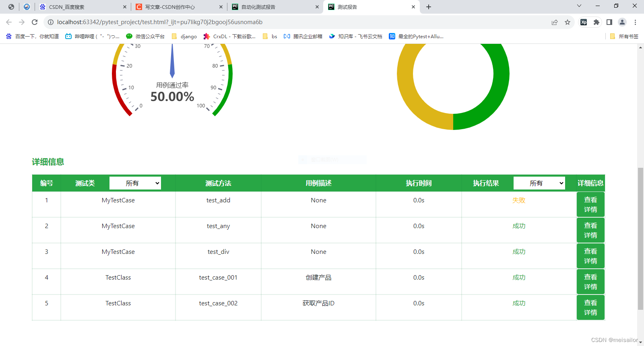Open the Chrome profile avatar
Screen dimensions: 644x346
(x=622, y=22)
